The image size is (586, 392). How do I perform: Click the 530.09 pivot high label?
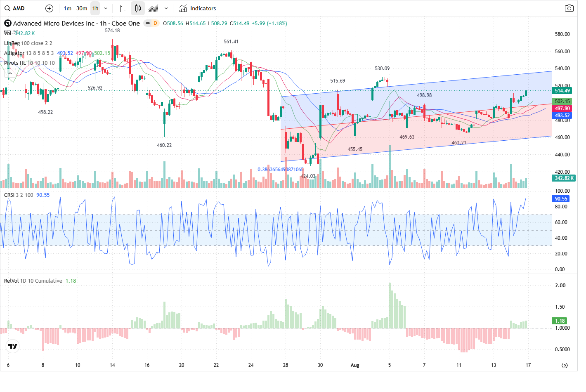(382, 68)
